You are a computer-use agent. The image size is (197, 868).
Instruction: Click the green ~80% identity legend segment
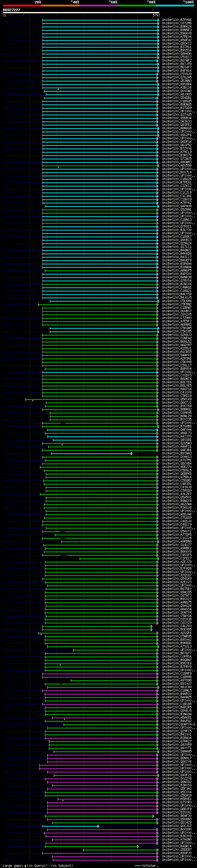pos(137,6)
